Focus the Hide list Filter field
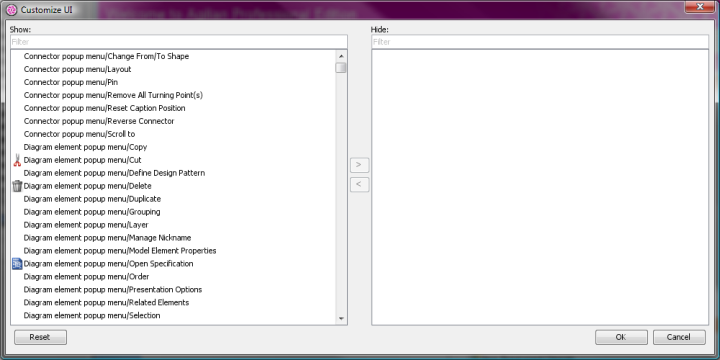The image size is (720, 360). [540, 42]
